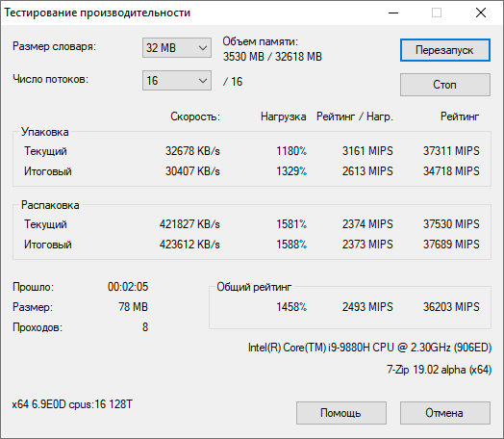504x439 pixels.
Task: Click the Упаковка group header
Action: click(45, 132)
